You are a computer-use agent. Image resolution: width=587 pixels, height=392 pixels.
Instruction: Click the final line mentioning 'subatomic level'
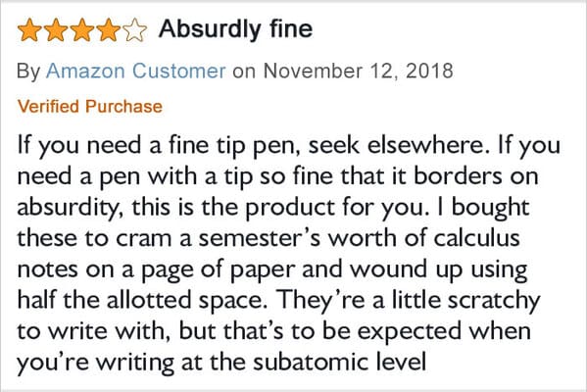221,363
